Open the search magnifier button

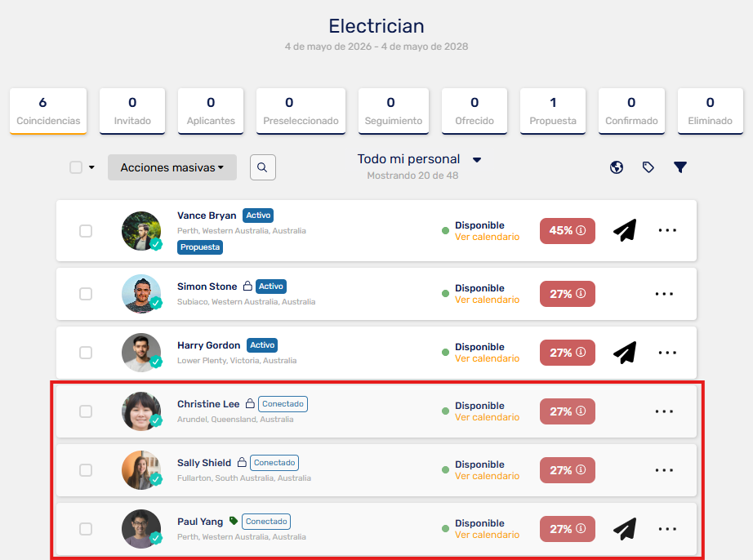click(x=263, y=167)
